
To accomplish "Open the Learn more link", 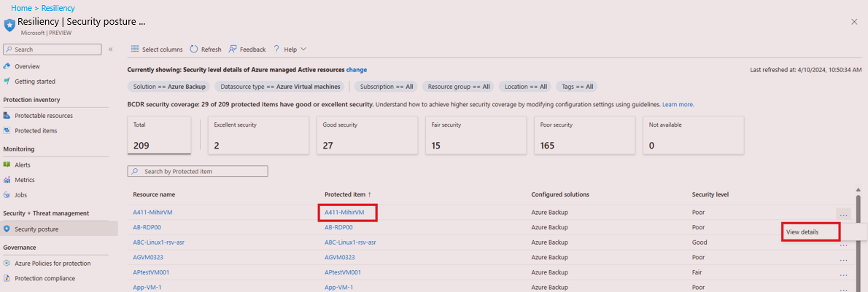I will [678, 104].
